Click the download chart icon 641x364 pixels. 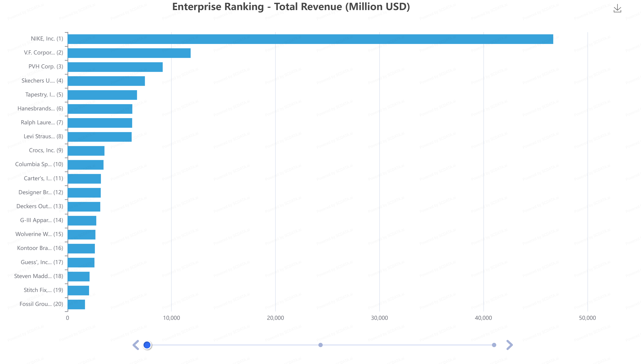click(617, 9)
